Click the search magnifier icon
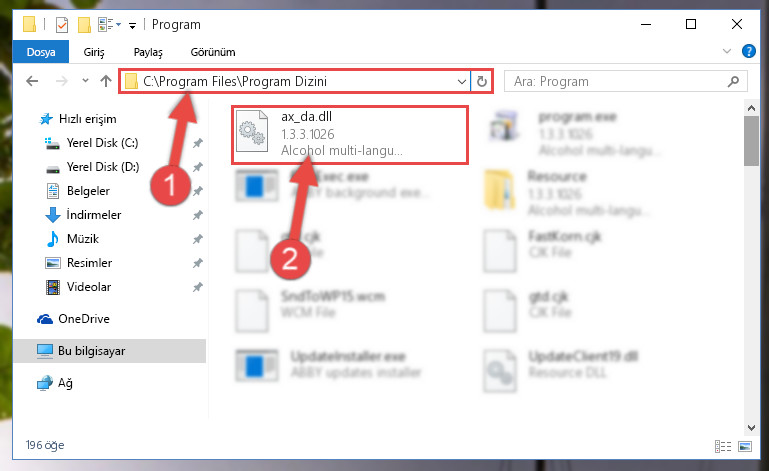This screenshot has width=769, height=471. 733,81
